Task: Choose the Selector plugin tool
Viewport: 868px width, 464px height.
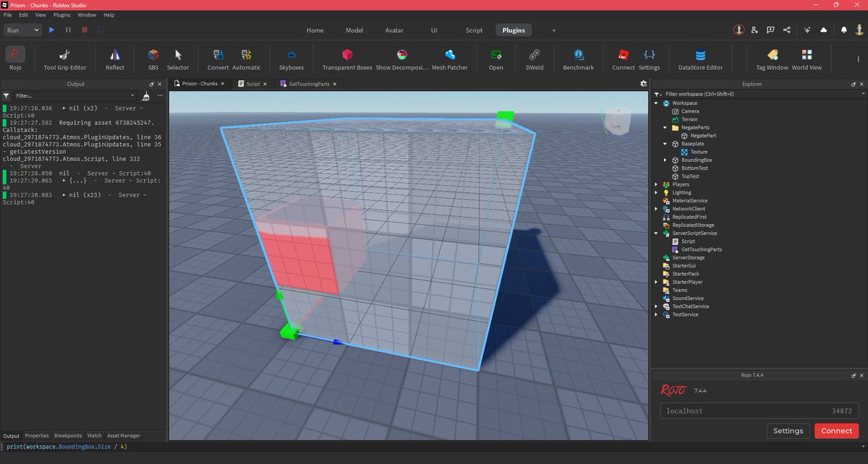Action: [x=178, y=59]
